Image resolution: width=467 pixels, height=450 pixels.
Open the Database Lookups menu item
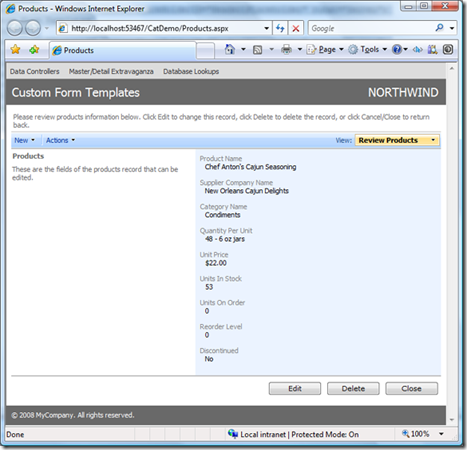point(191,71)
